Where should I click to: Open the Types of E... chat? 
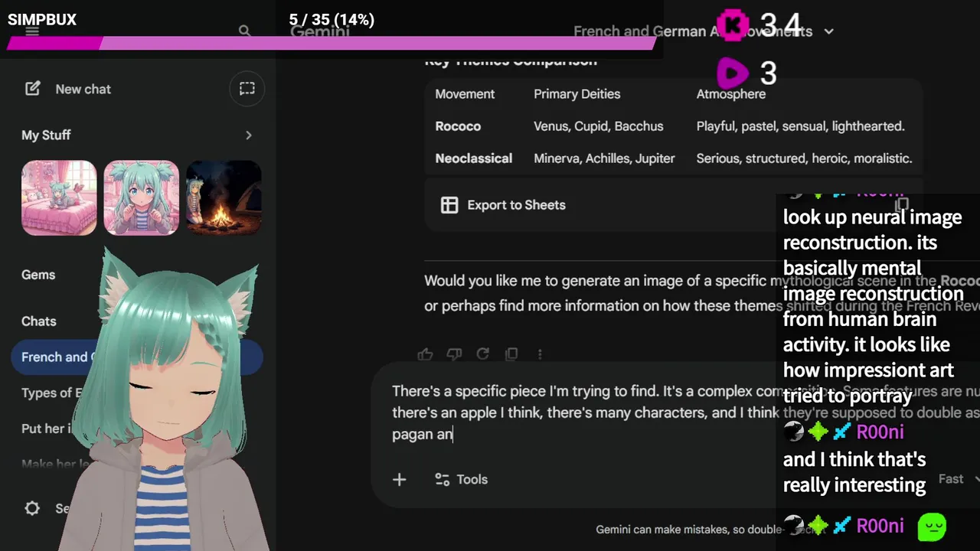click(52, 393)
